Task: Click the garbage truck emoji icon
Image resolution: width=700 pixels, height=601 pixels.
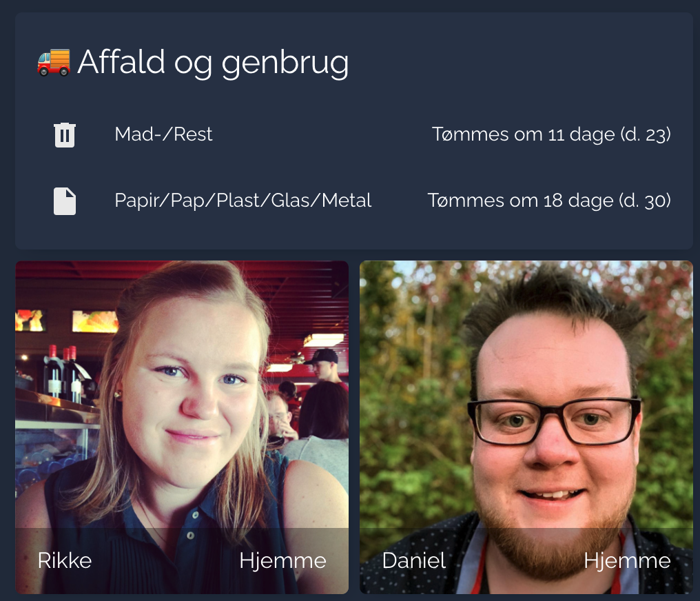Action: point(54,63)
